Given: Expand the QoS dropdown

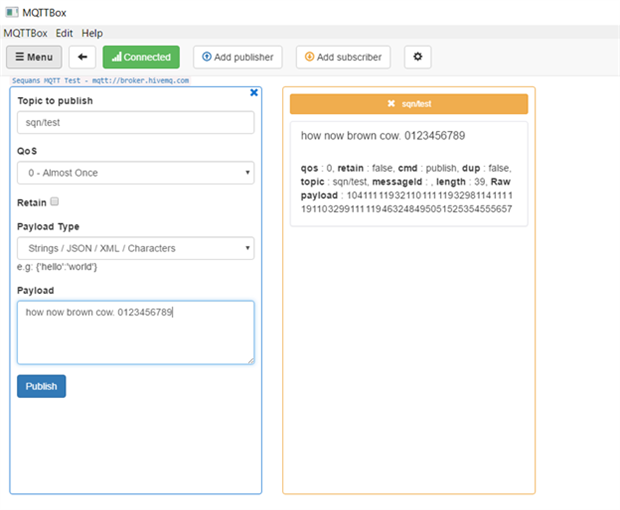Looking at the screenshot, I should pyautogui.click(x=135, y=173).
